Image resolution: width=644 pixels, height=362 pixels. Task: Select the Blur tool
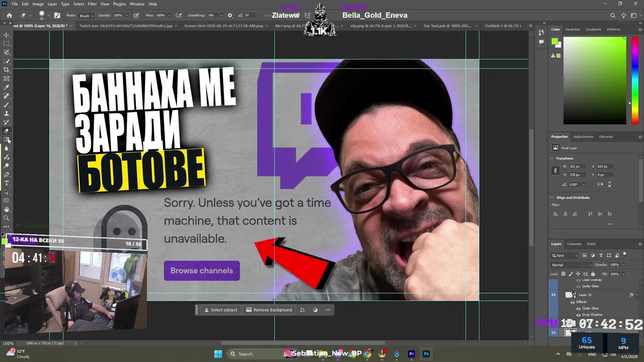click(7, 148)
